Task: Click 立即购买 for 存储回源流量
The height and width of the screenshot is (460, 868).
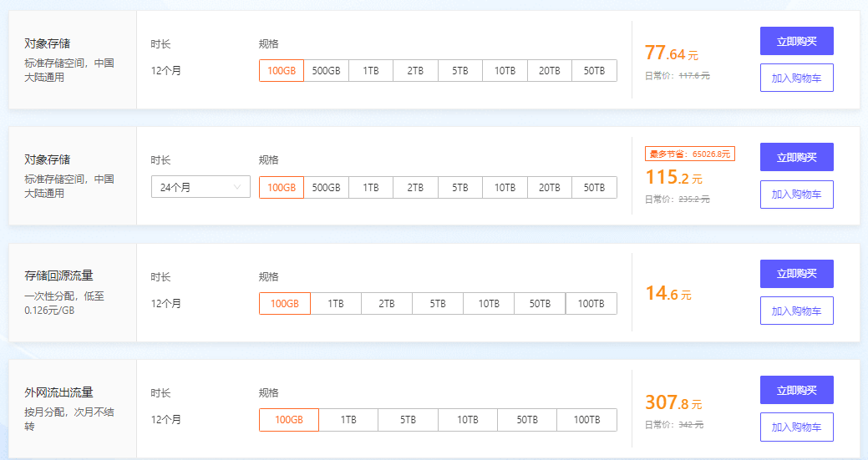Action: 796,274
